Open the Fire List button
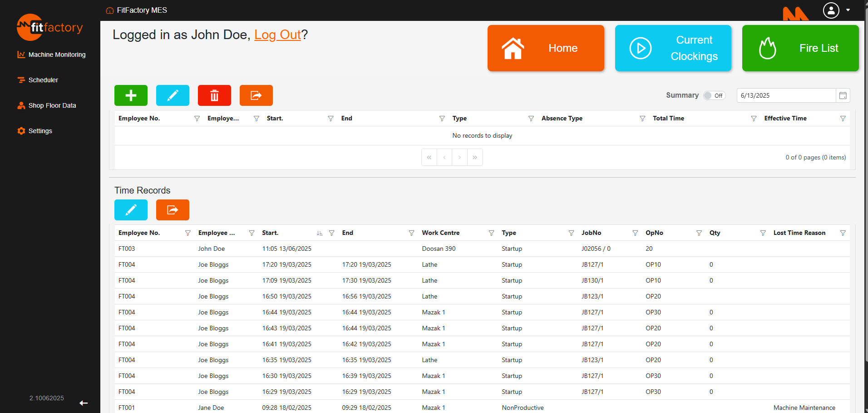 pyautogui.click(x=800, y=48)
